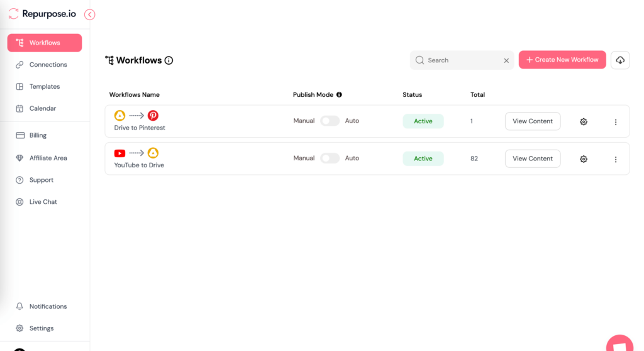
Task: Click Create New Workflow button
Action: (x=562, y=60)
